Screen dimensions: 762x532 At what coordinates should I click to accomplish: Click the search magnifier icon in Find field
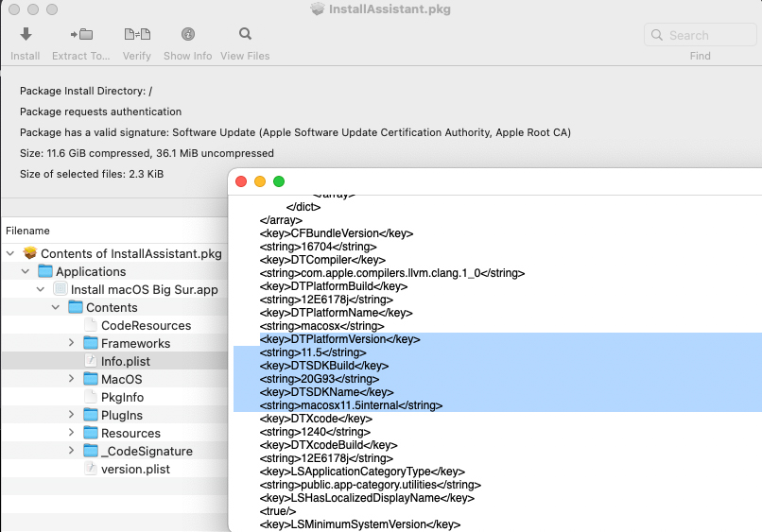[656, 35]
